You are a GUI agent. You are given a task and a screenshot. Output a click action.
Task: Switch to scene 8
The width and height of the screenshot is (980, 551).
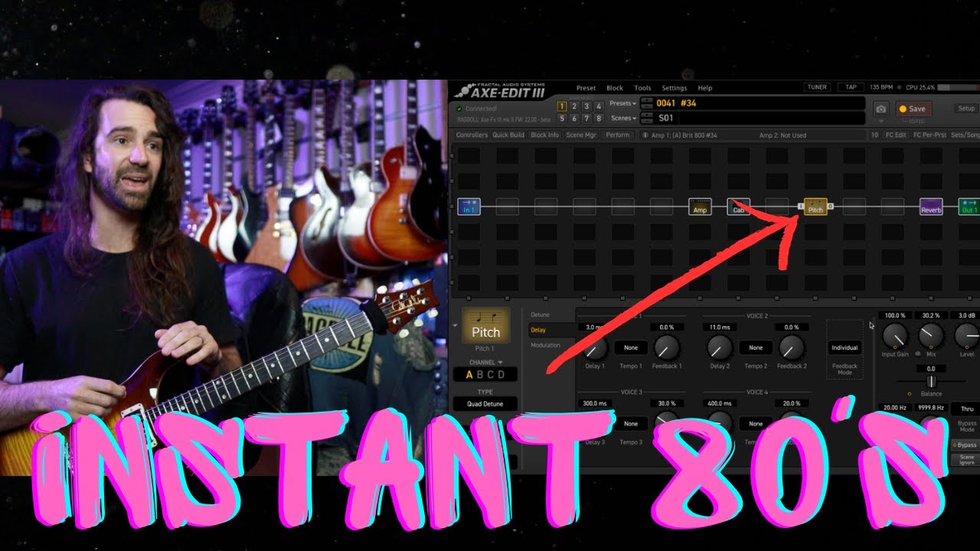pos(599,119)
